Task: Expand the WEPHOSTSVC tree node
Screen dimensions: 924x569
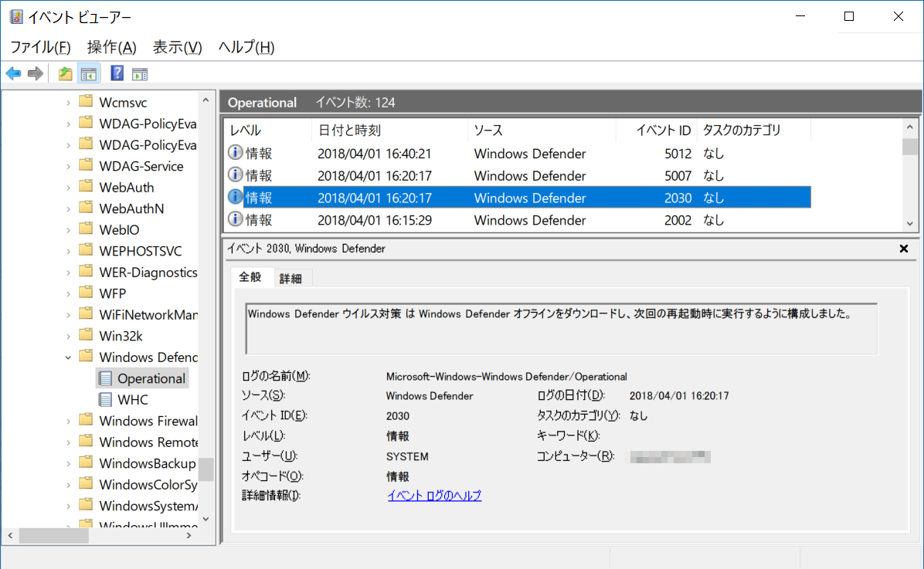Action: 68,251
